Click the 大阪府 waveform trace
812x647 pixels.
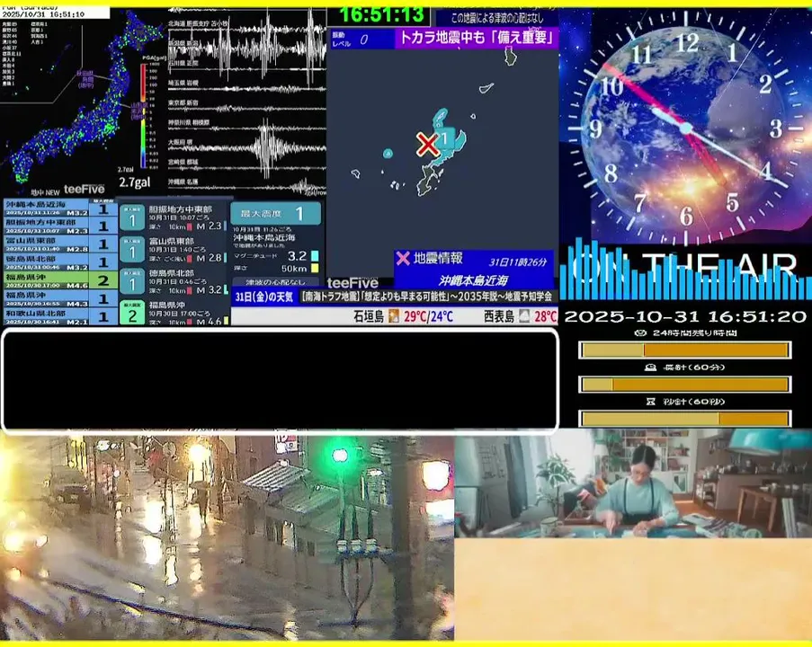point(247,146)
